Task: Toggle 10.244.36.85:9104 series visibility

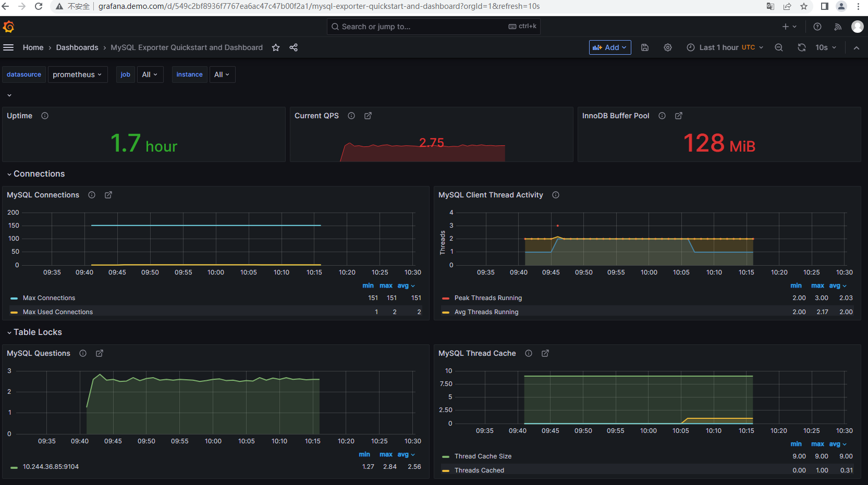Action: coord(51,467)
